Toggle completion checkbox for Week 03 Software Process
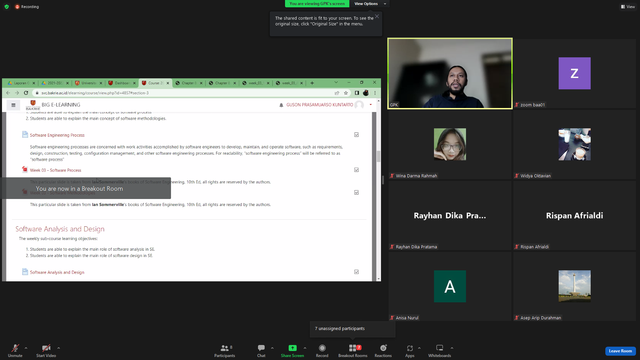 tap(356, 170)
